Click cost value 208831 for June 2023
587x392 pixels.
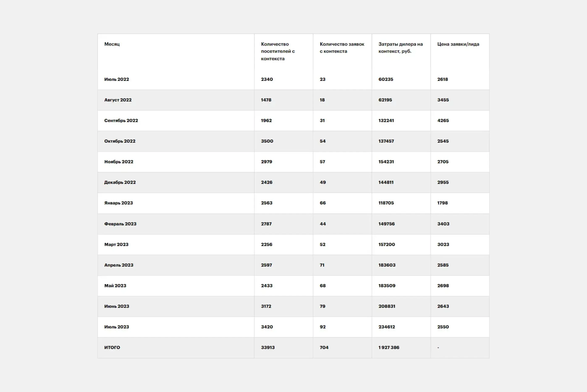(x=387, y=306)
